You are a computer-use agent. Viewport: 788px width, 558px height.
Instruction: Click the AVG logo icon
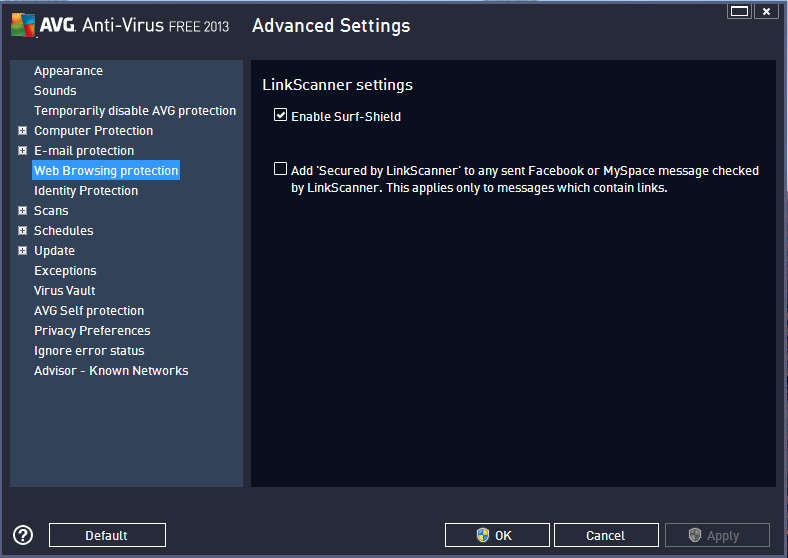[x=23, y=25]
